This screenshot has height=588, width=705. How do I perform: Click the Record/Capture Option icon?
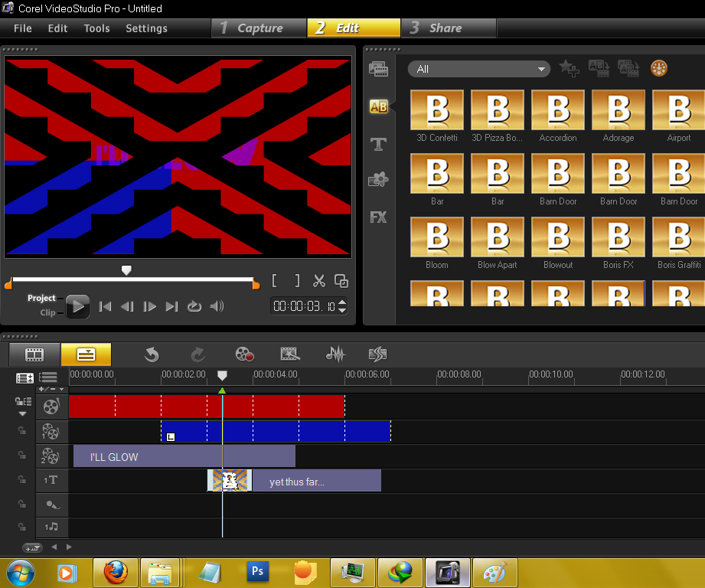(x=244, y=354)
